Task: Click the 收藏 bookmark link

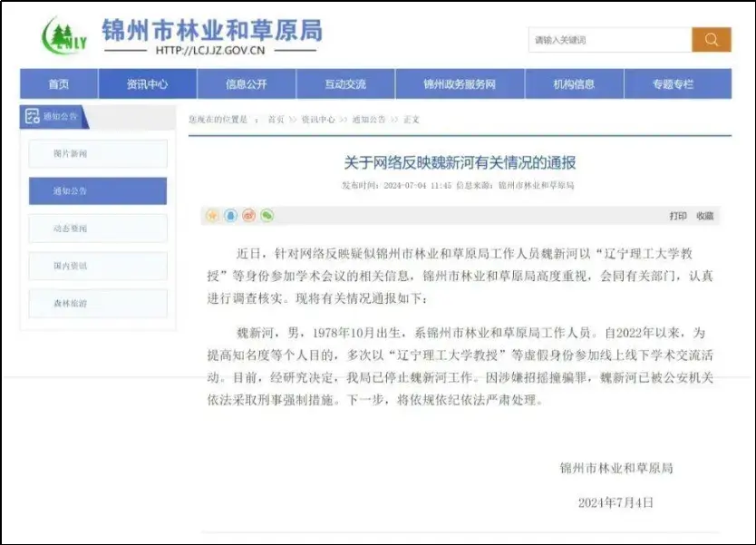Action: pos(704,216)
